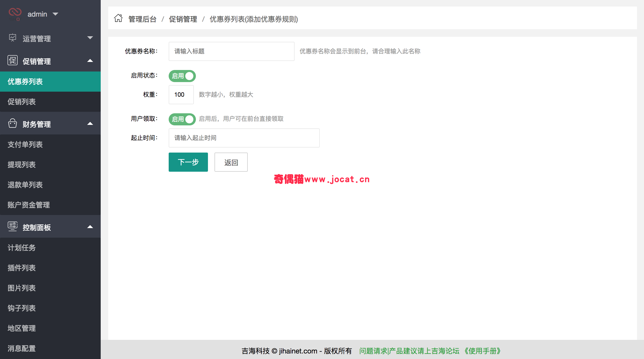Image resolution: width=644 pixels, height=359 pixels.
Task: Click the 运营管理 sidebar heading
Action: (37, 39)
